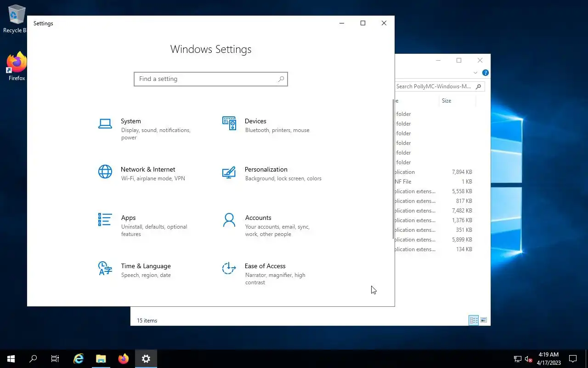Click the network status tray icon
Screen dimensions: 588x368
(x=518, y=359)
